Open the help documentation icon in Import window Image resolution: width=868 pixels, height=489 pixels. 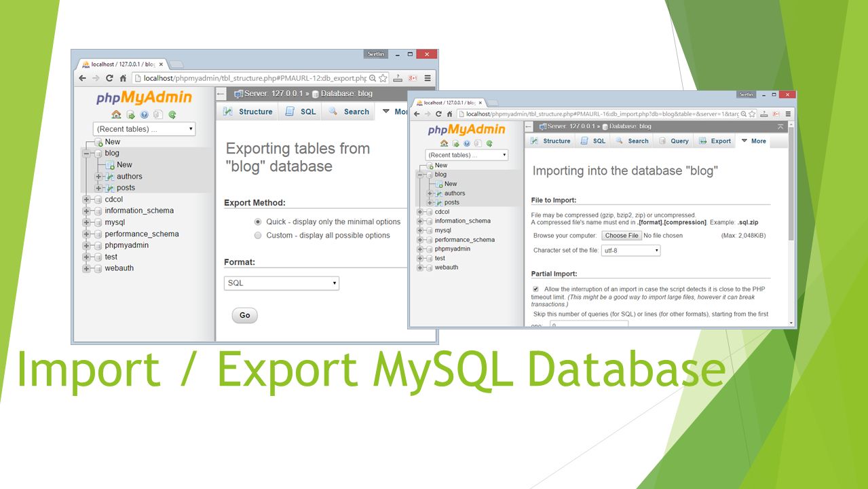[466, 143]
